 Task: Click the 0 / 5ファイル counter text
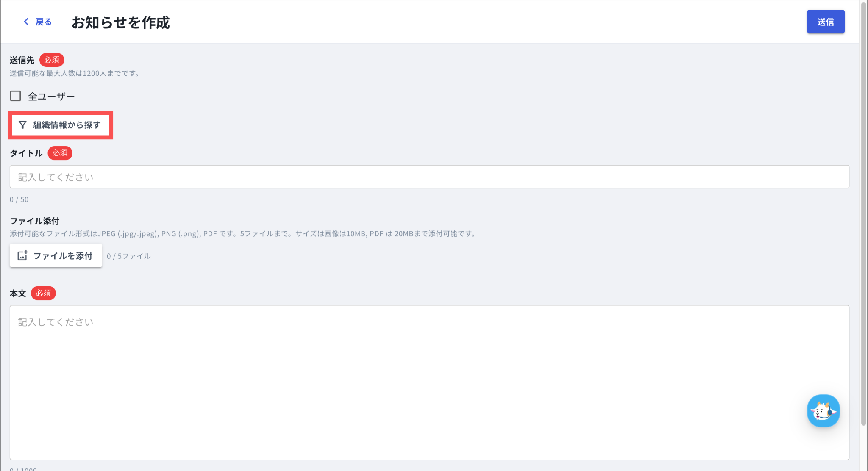click(129, 256)
